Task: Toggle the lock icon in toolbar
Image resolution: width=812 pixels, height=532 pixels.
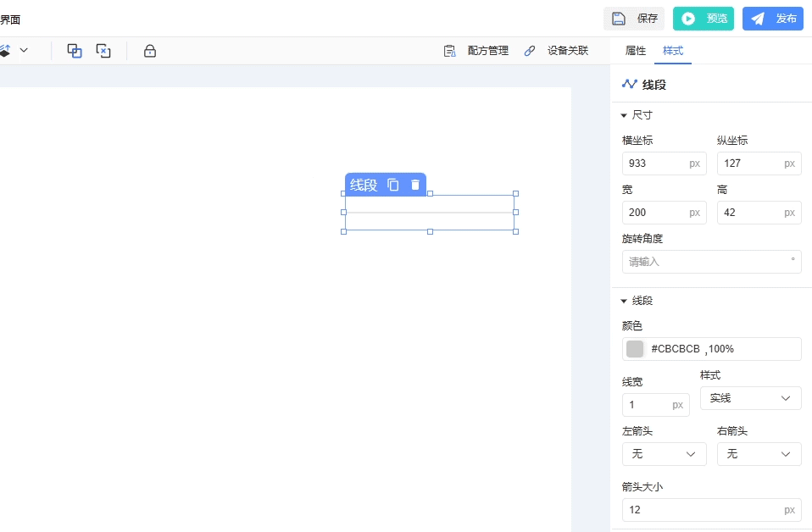Action: tap(150, 51)
